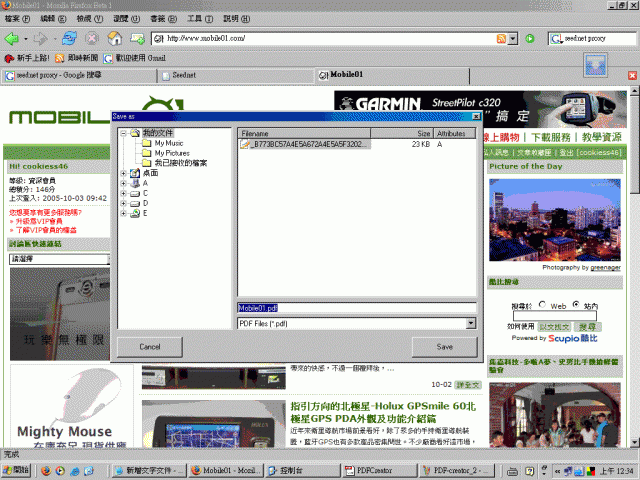Open the 書籤 (Bookmarks) menu
The width and height of the screenshot is (640, 480).
pos(163,19)
